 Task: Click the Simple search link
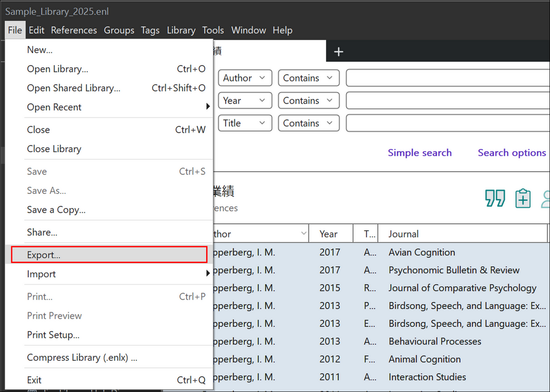420,153
